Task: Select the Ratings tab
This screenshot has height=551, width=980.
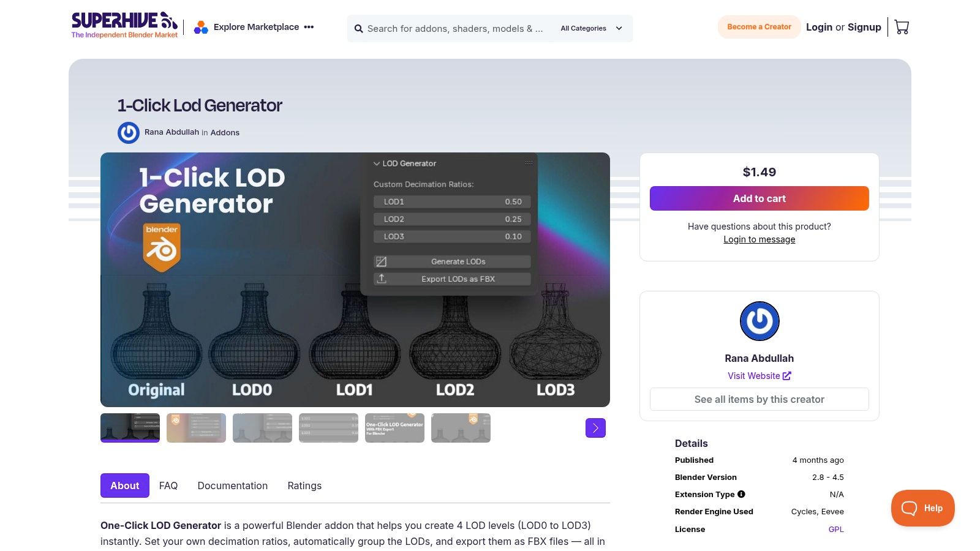Action: (x=304, y=485)
